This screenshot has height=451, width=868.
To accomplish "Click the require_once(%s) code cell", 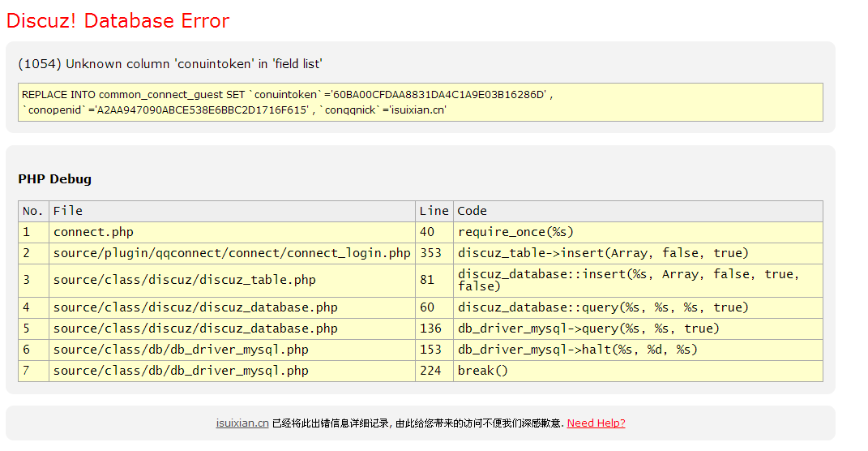I will coord(515,232).
